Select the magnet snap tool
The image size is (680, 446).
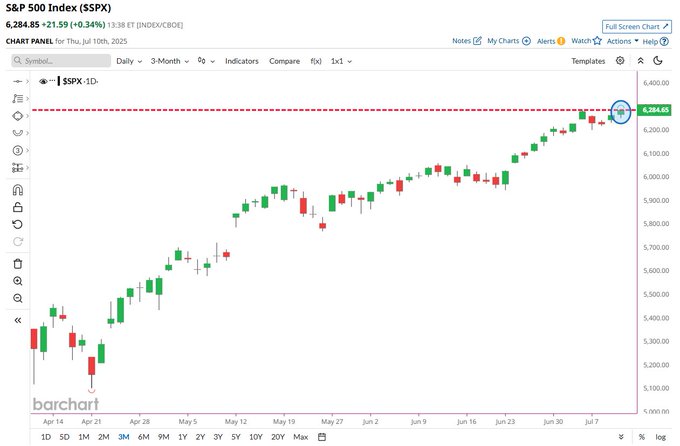pyautogui.click(x=18, y=190)
